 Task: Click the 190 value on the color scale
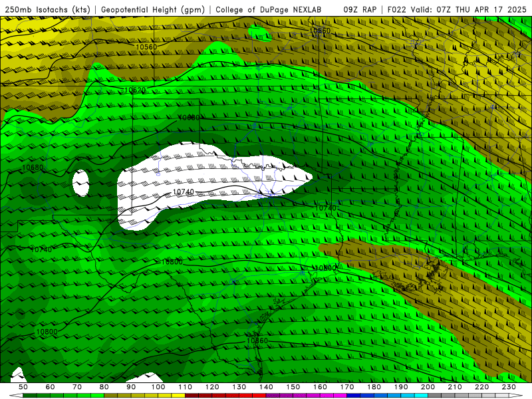click(402, 387)
